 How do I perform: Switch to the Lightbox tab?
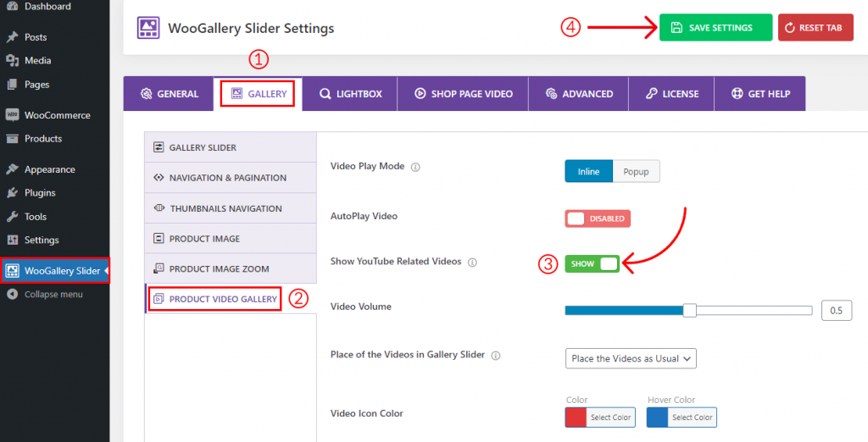click(350, 94)
